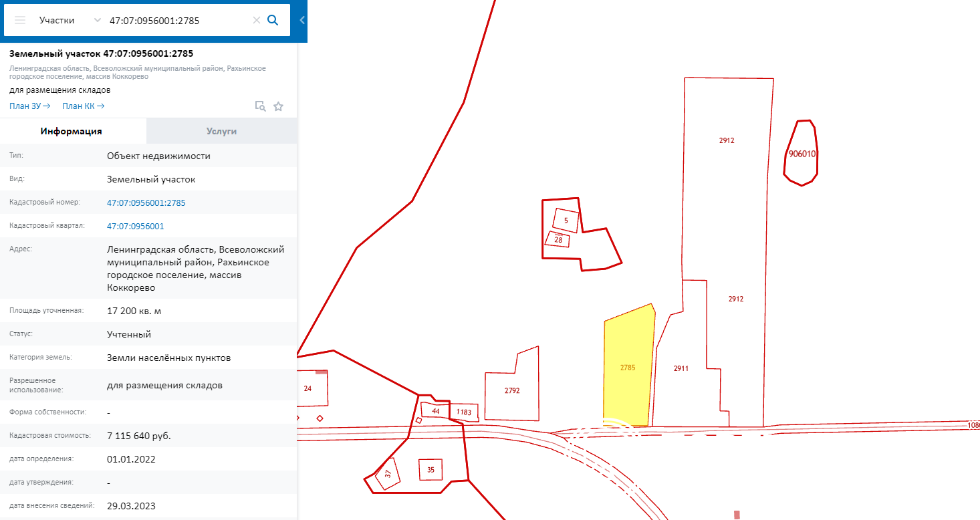
Task: Select the Информация tab
Action: tap(72, 131)
